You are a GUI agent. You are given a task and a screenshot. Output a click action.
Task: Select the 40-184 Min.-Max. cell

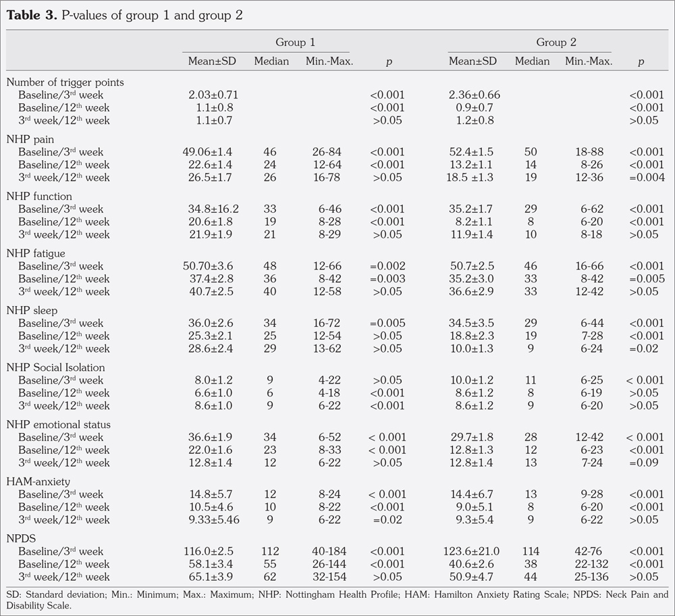click(329, 551)
